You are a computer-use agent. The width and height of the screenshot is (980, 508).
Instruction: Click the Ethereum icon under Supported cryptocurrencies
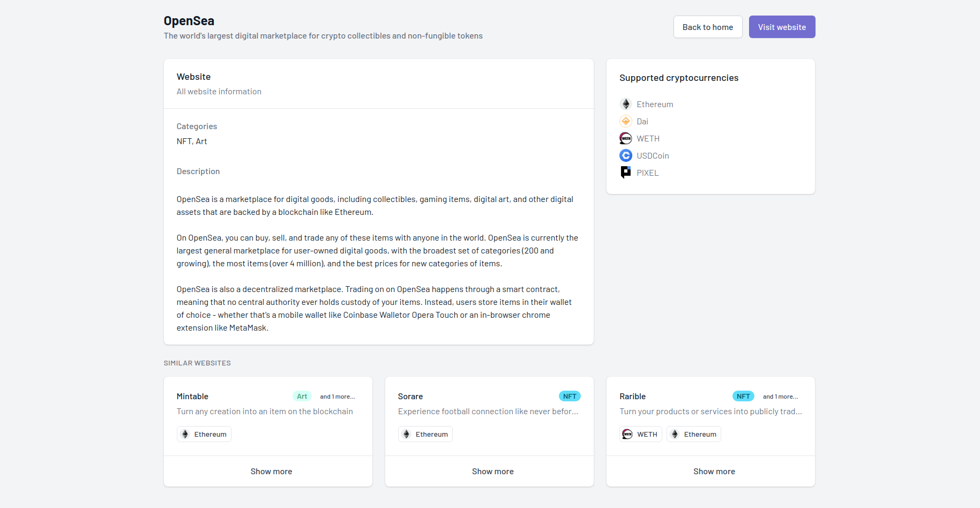[x=625, y=103]
